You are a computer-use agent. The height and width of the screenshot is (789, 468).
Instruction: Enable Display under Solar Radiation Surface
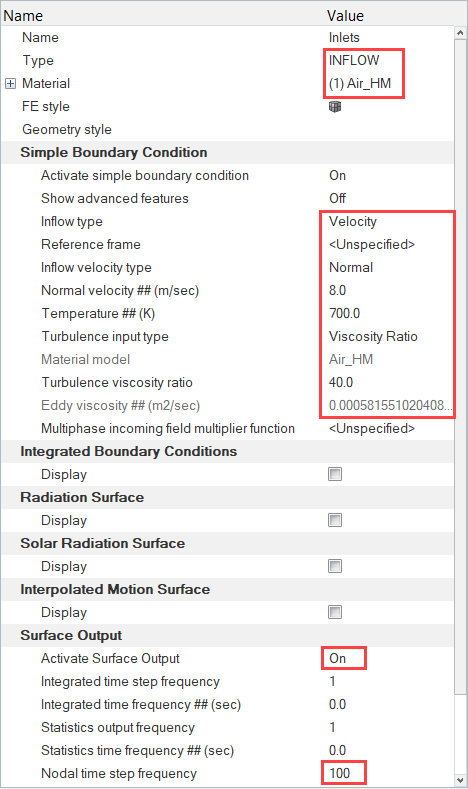335,566
